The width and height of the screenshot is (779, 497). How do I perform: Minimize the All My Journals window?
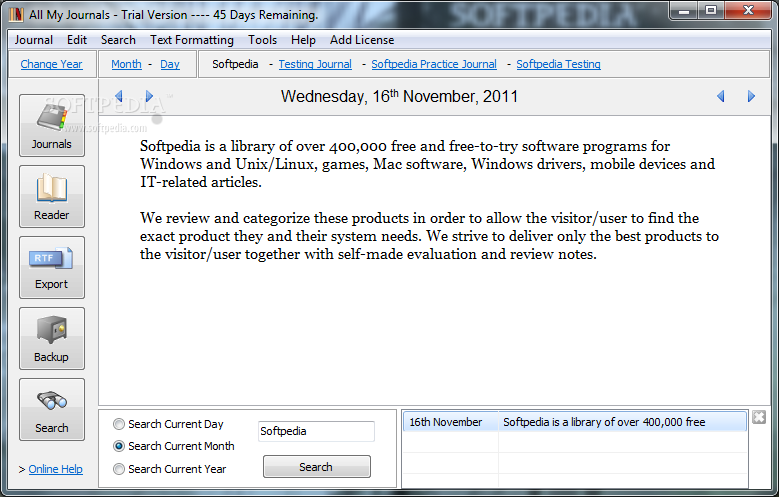[684, 10]
